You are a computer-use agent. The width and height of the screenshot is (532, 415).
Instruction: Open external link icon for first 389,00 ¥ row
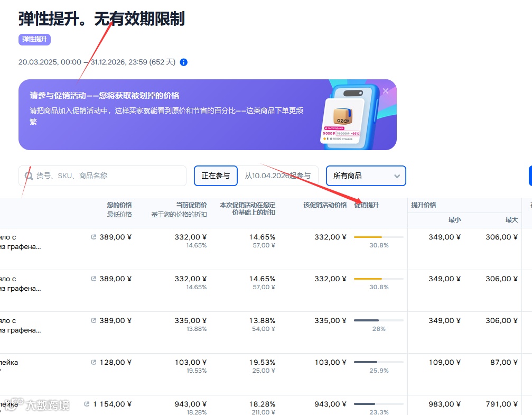point(94,237)
